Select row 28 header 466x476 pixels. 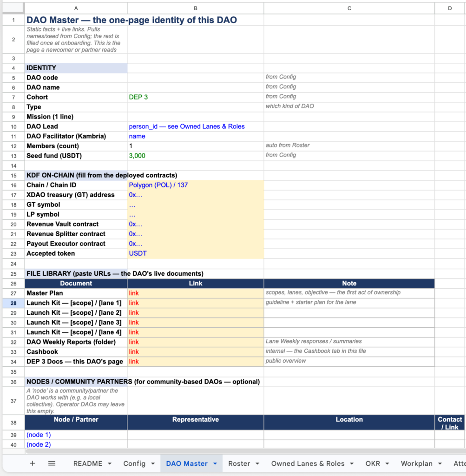pyautogui.click(x=13, y=303)
